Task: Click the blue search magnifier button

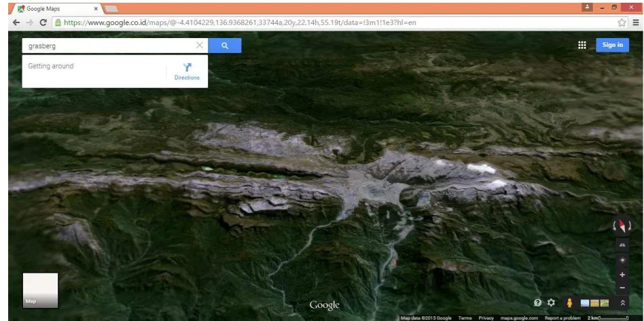Action: point(225,46)
